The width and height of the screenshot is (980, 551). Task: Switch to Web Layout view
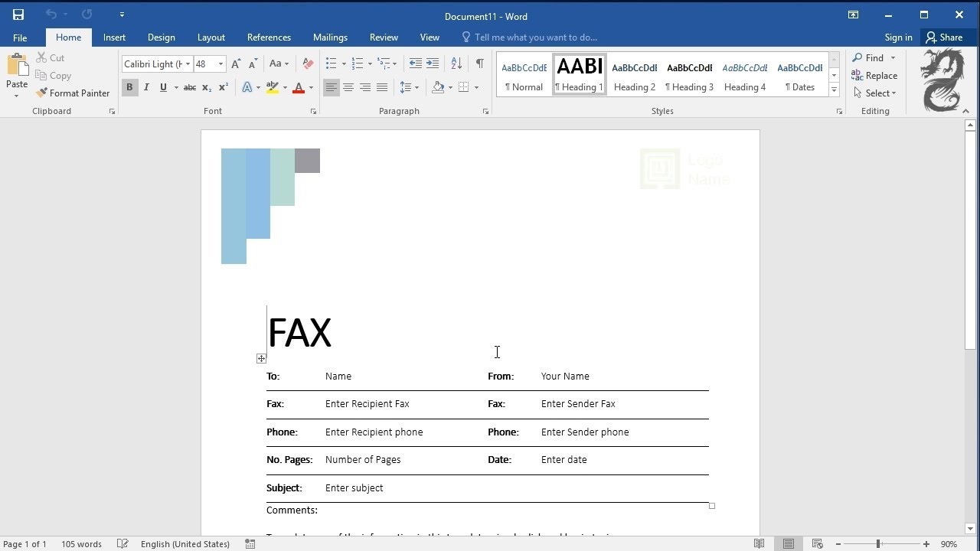817,544
